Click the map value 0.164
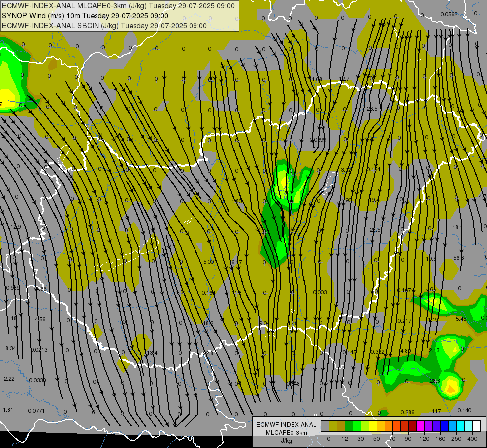 209,293
